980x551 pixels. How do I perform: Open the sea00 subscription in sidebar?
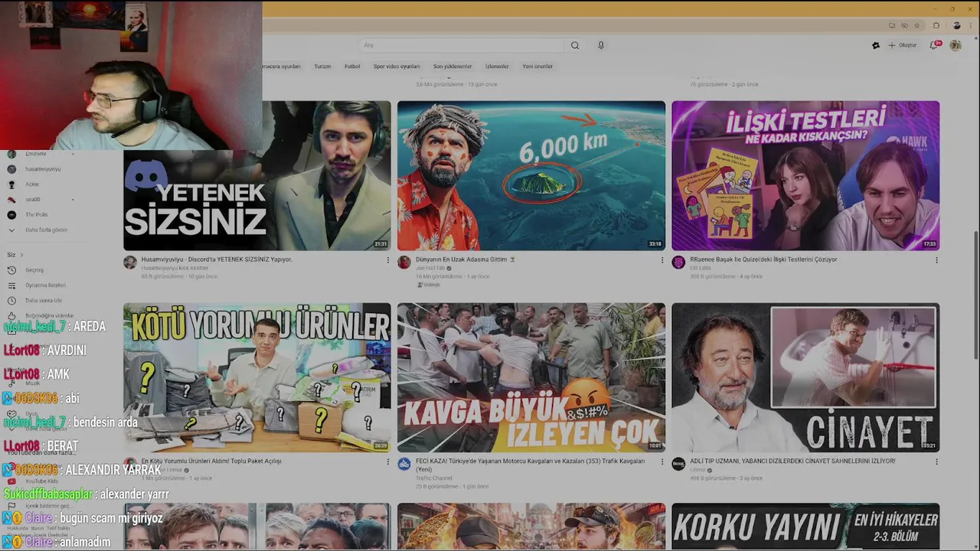(x=33, y=200)
